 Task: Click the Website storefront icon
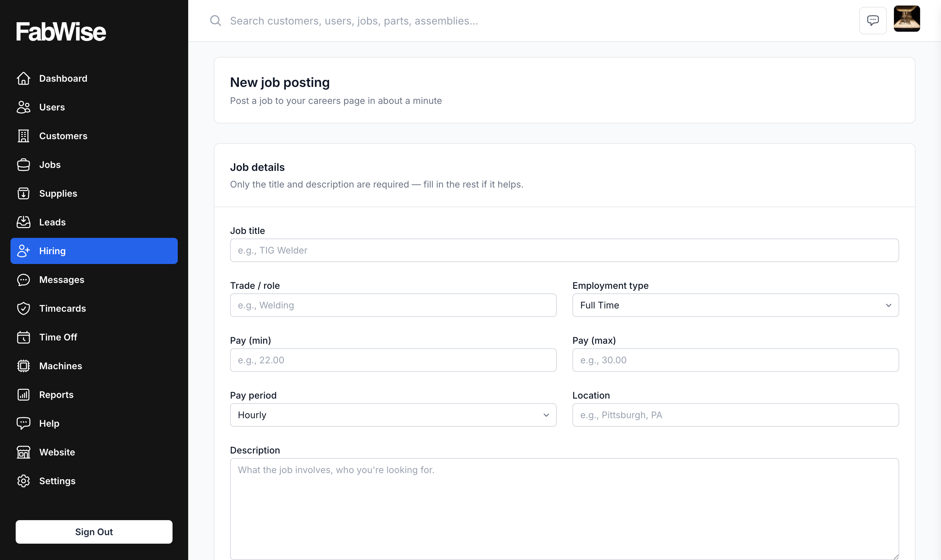24,452
